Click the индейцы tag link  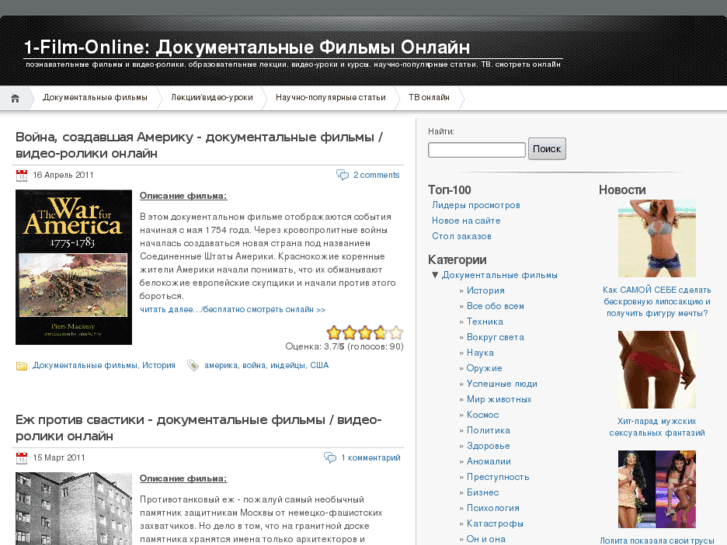click(x=287, y=365)
